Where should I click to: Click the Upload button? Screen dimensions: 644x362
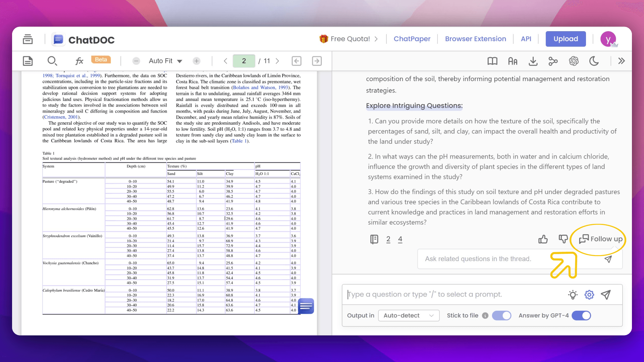coord(566,39)
